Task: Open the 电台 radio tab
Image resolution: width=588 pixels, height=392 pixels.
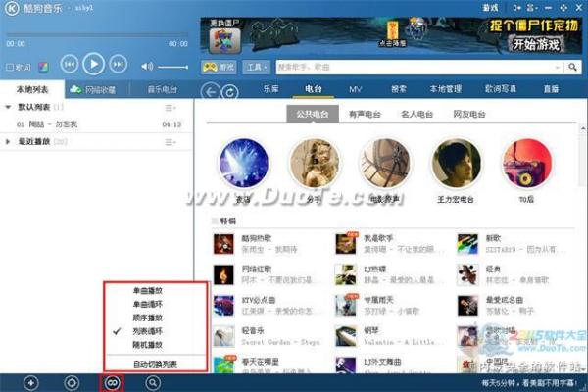Action: [314, 89]
